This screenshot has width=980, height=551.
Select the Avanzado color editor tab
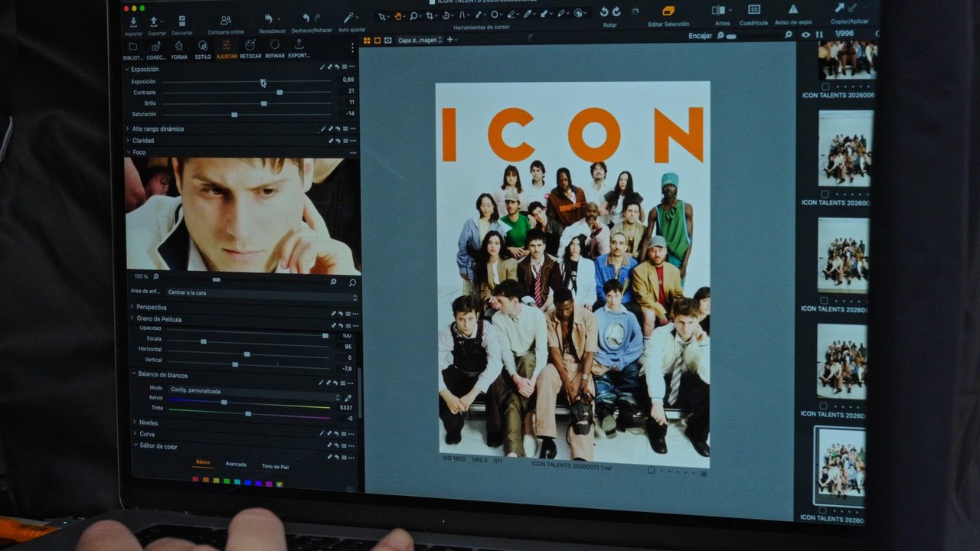click(236, 464)
